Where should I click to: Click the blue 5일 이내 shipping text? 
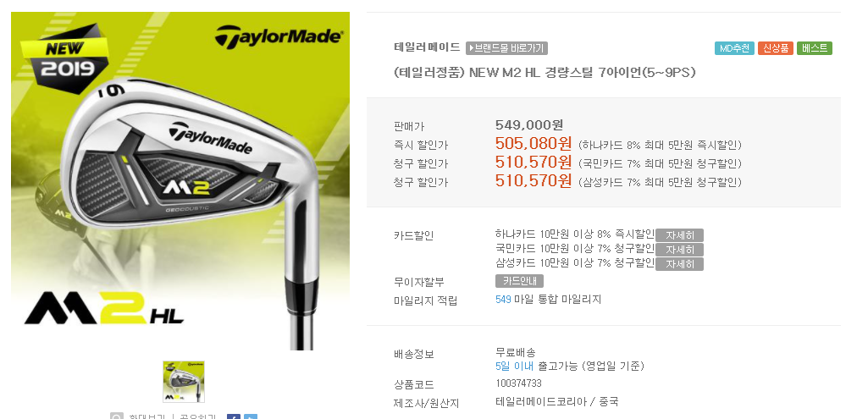[514, 366]
